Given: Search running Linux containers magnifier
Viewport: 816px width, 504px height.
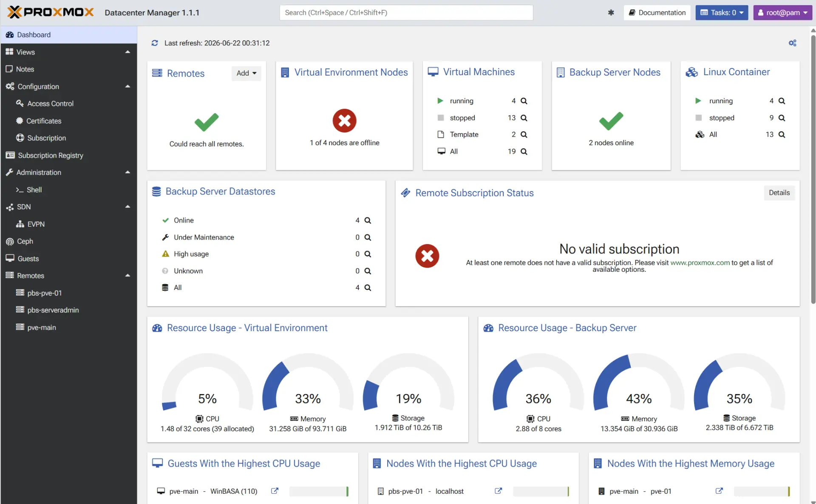Looking at the screenshot, I should [781, 101].
